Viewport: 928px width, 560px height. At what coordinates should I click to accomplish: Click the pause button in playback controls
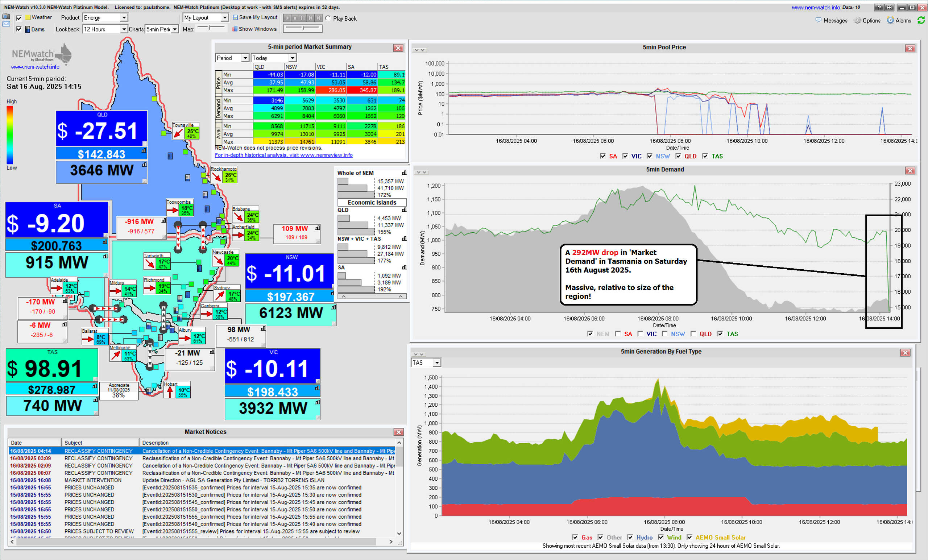pos(303,18)
